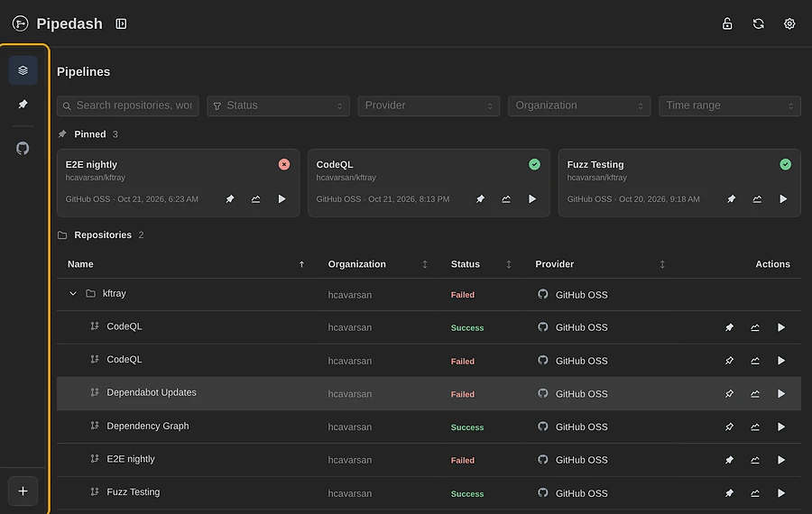
Task: Click the Pinned section header
Action: (x=88, y=134)
